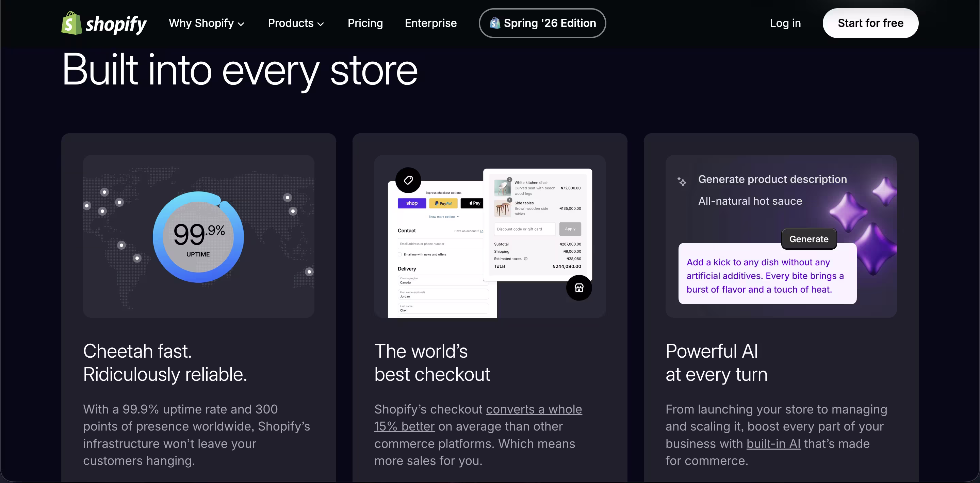Click the First name field showing Jordan
980x483 pixels.
tap(443, 294)
